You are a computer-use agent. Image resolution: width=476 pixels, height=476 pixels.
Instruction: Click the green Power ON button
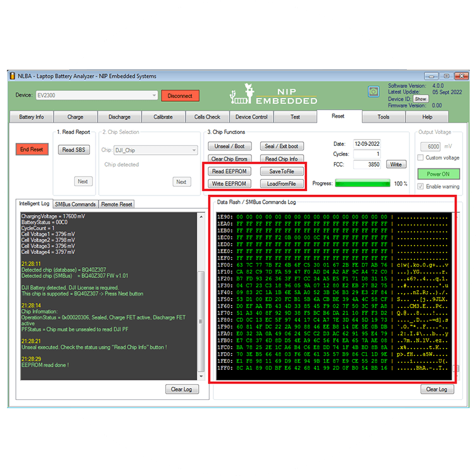[438, 174]
